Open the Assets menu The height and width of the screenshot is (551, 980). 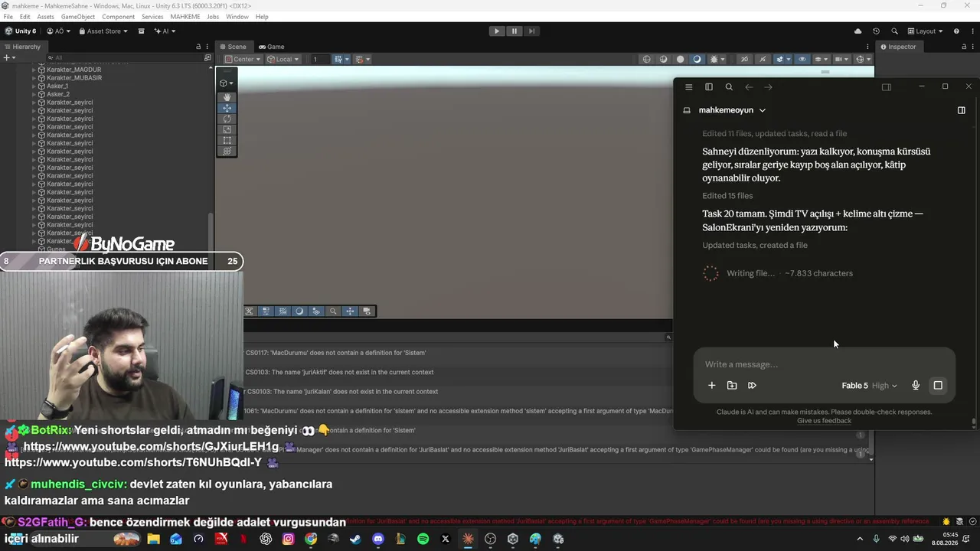[x=45, y=17]
